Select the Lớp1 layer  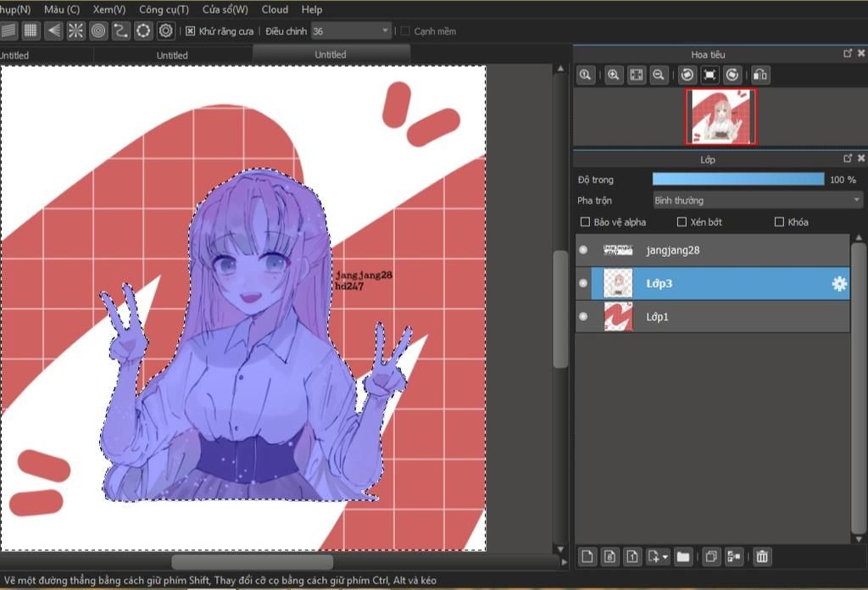coord(712,316)
